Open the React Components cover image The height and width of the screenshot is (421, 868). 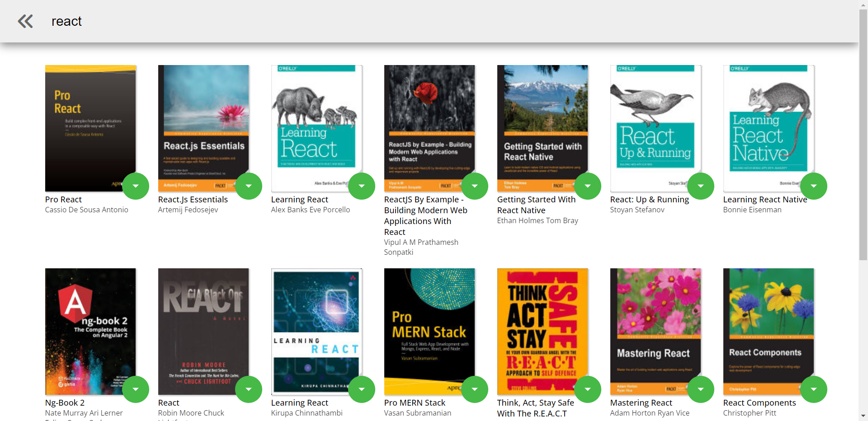[769, 332]
